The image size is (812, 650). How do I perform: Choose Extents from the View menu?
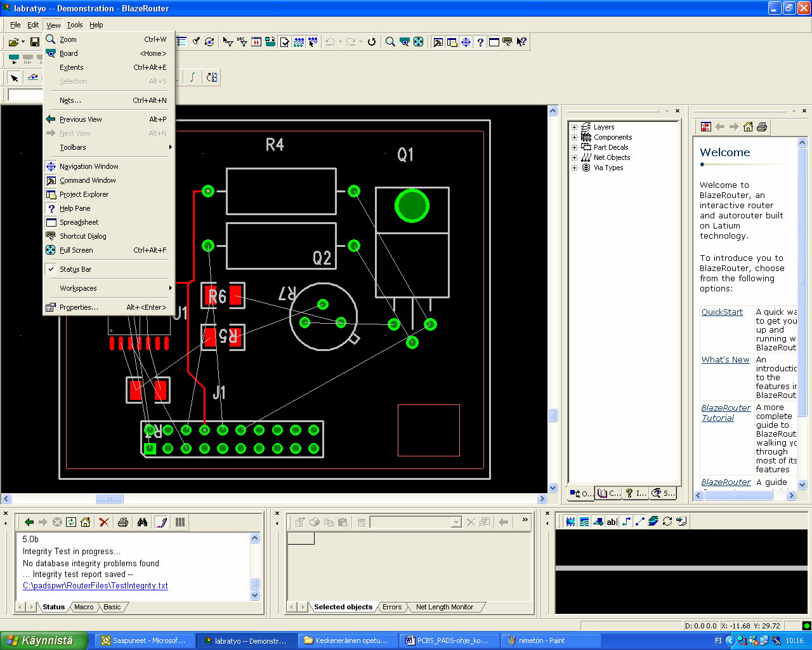click(108, 67)
